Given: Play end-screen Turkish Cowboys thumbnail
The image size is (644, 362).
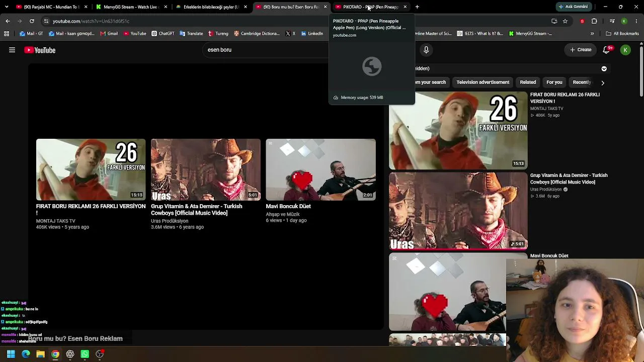Looking at the screenshot, I should (206, 169).
